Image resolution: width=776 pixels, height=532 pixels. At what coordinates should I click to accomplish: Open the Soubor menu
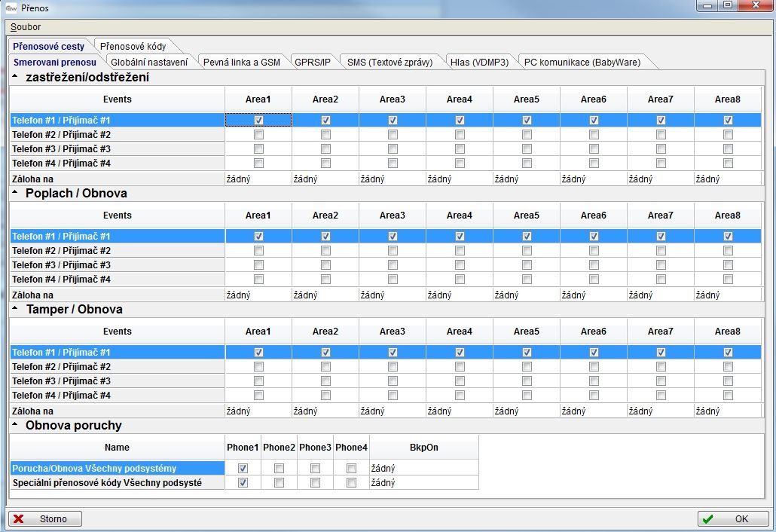point(26,27)
